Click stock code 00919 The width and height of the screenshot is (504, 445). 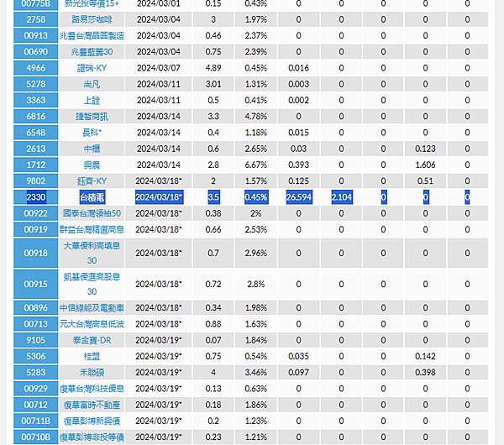pos(35,229)
